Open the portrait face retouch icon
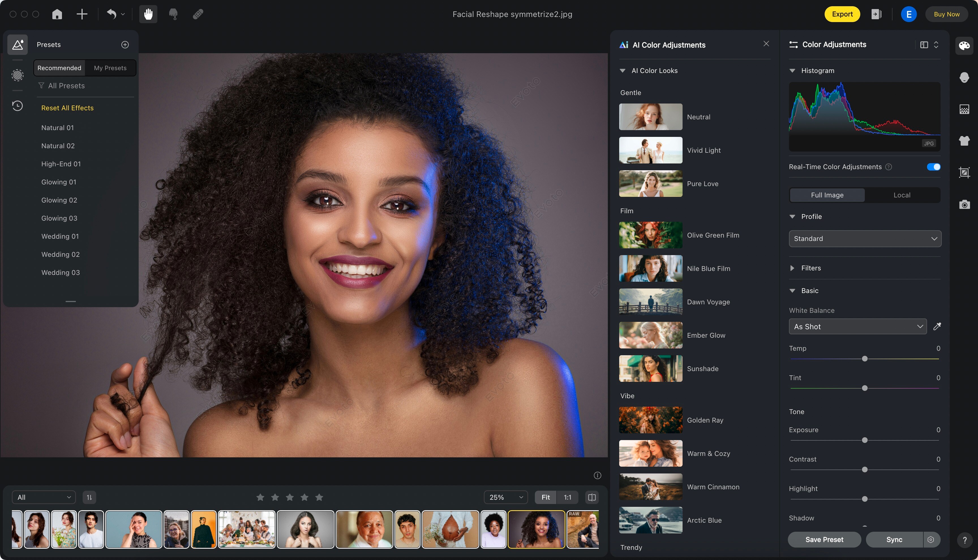 (x=964, y=77)
